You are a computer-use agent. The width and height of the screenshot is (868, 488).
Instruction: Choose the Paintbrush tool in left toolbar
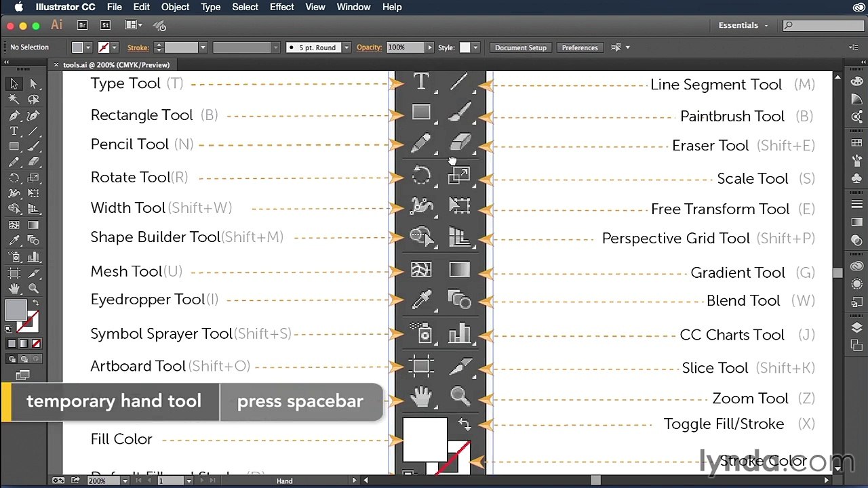(33, 147)
